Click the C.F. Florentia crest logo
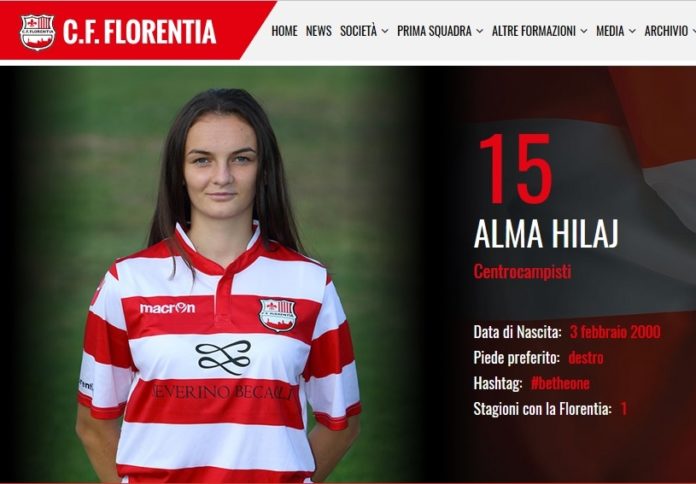 (x=37, y=32)
